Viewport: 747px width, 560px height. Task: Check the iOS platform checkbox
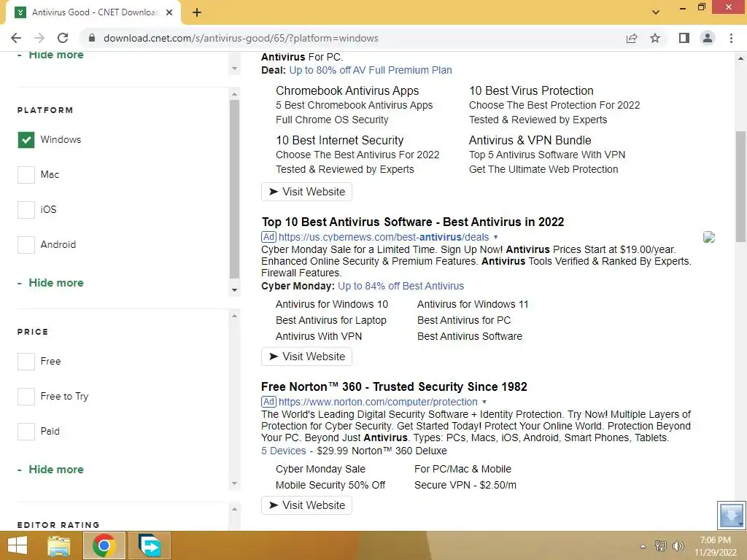point(26,209)
